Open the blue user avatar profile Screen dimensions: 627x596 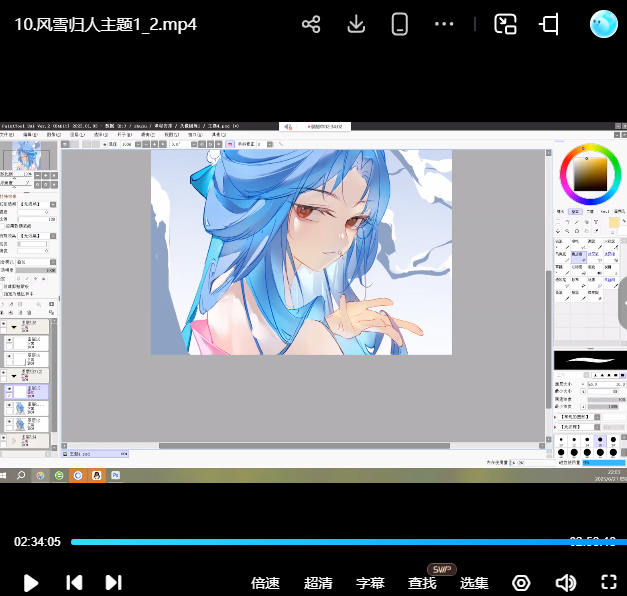[x=604, y=24]
